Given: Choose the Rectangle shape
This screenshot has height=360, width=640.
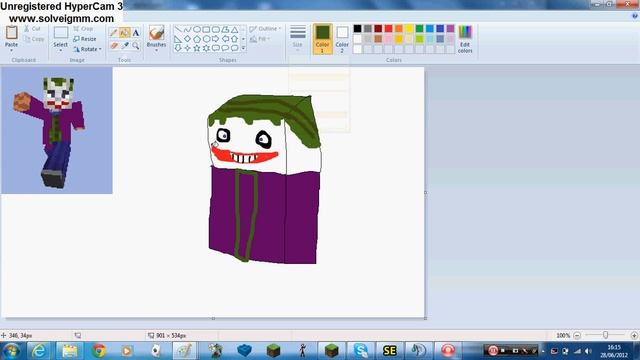Looking at the screenshot, I should (206, 30).
